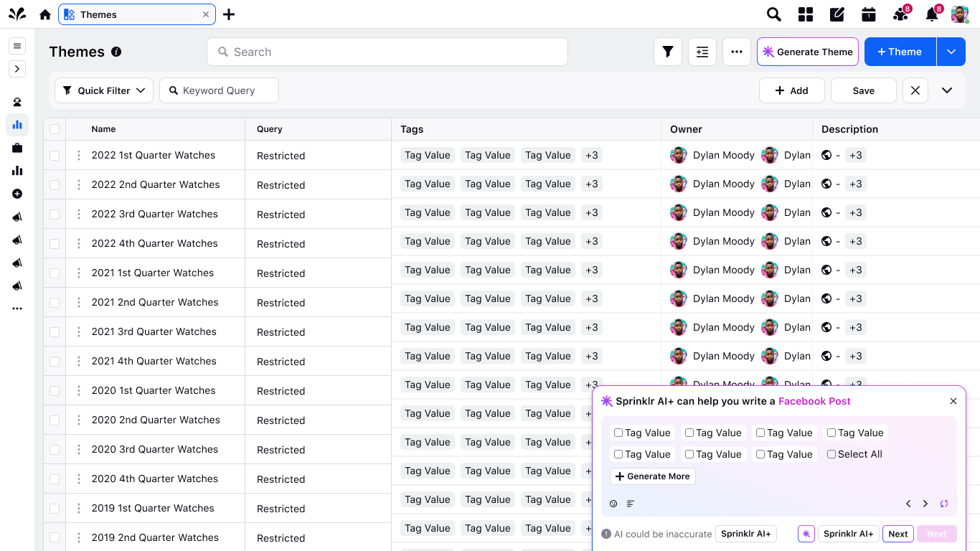Select the highlighted bar chart icon in the sidebar

pos(17,125)
